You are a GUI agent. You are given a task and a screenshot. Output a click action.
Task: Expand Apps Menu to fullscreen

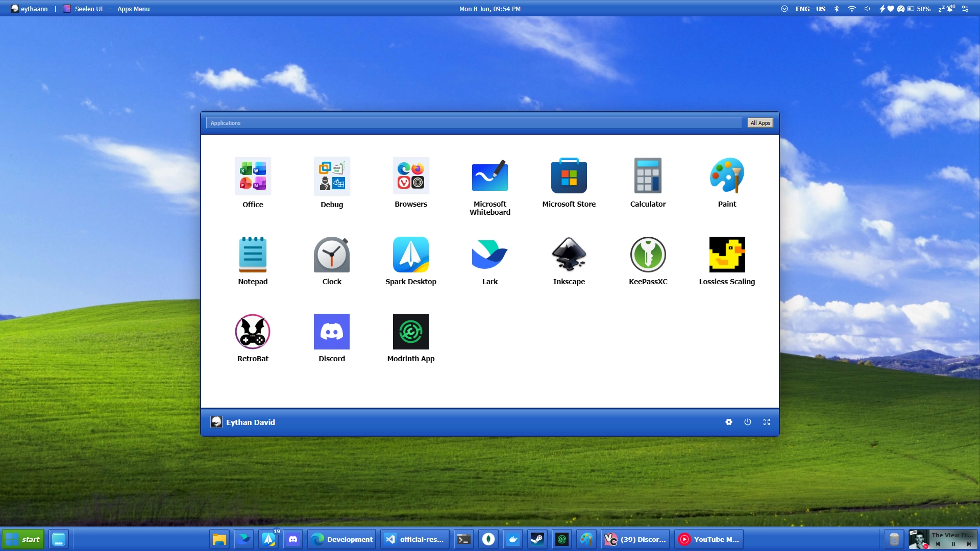click(x=767, y=422)
